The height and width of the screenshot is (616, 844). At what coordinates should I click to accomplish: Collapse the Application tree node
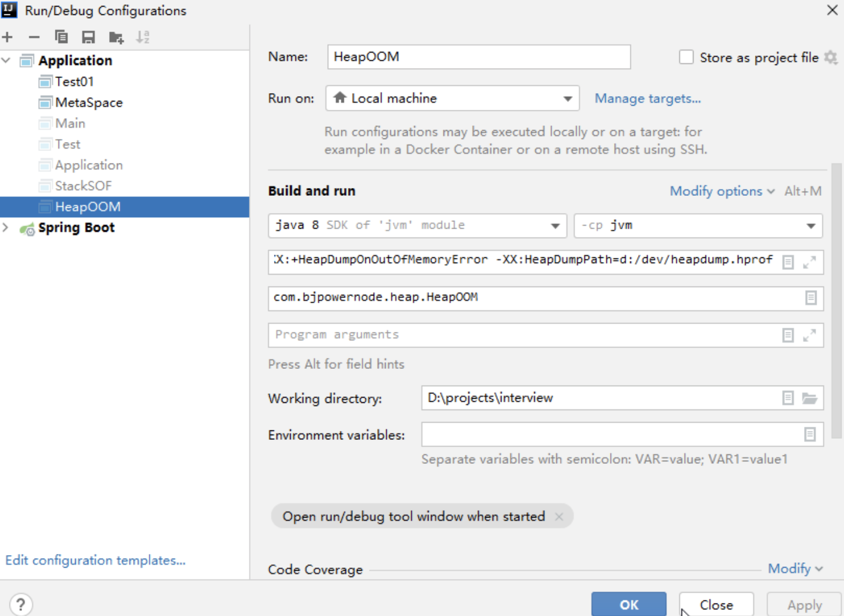point(7,60)
